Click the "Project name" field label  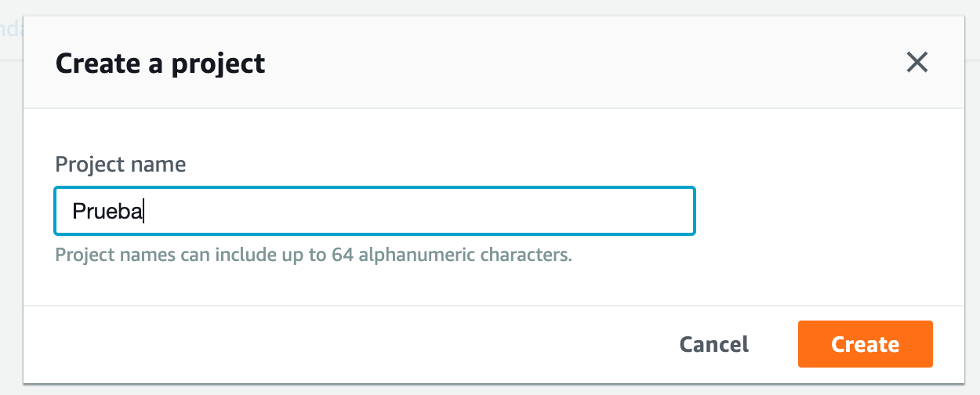[121, 165]
